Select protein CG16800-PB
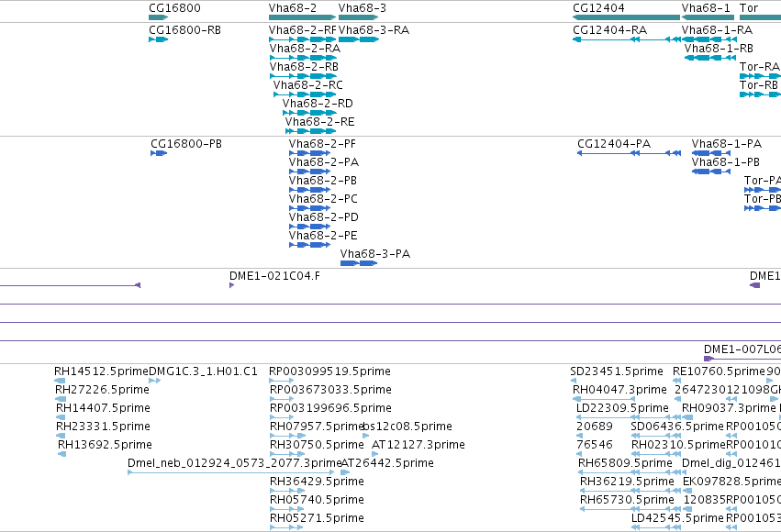Viewport: 781px width, 532px height. coord(186,144)
